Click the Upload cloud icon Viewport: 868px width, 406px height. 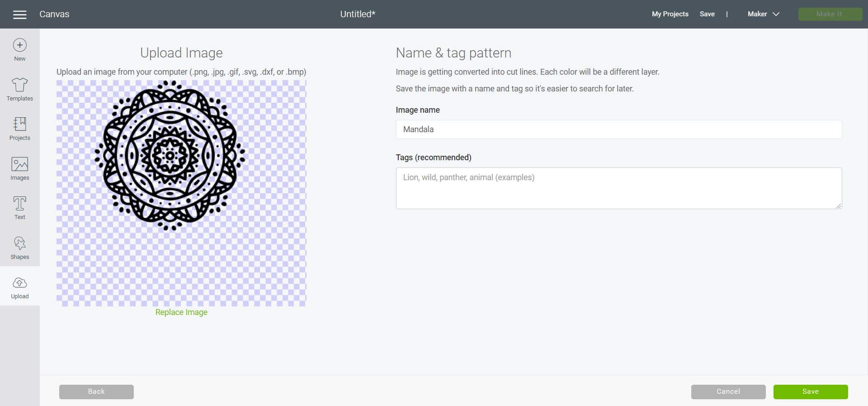point(19,283)
